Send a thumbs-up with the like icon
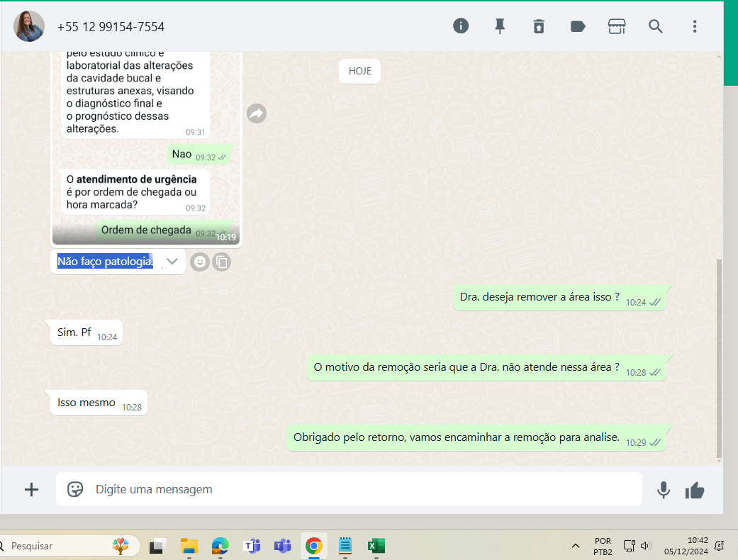Screen dimensions: 738x560 pyautogui.click(x=695, y=491)
